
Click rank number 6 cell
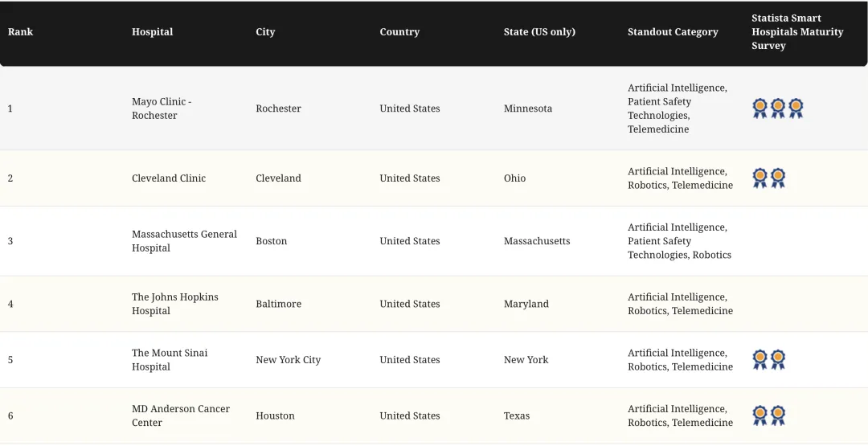[x=10, y=415]
